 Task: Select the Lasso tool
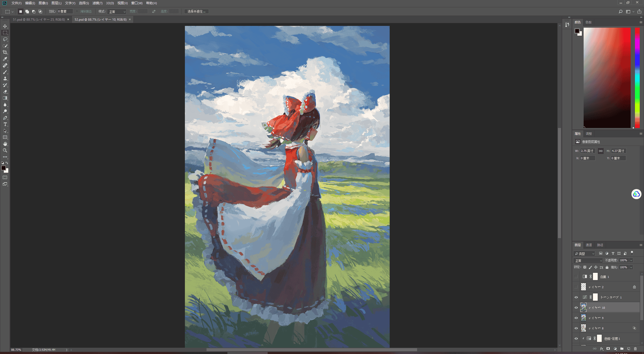tap(5, 39)
